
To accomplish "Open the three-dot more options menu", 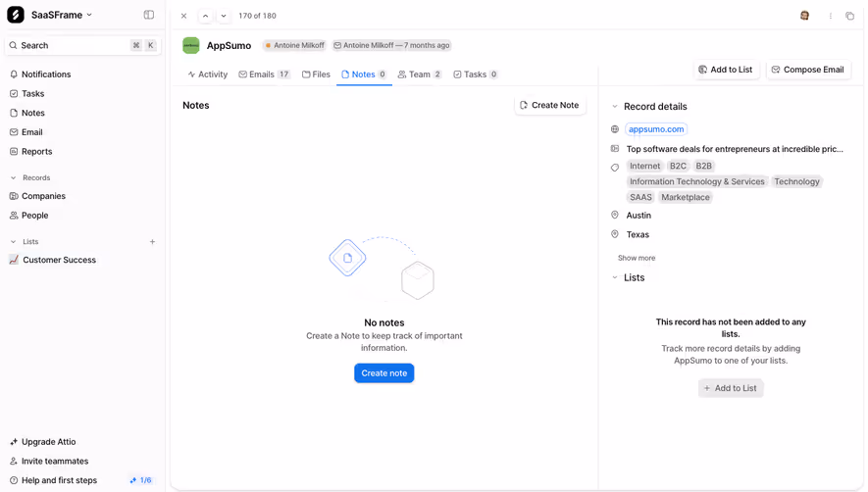I will point(831,16).
